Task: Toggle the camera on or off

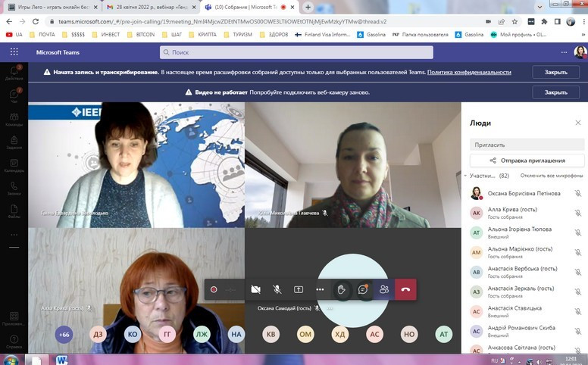Action: click(x=256, y=289)
